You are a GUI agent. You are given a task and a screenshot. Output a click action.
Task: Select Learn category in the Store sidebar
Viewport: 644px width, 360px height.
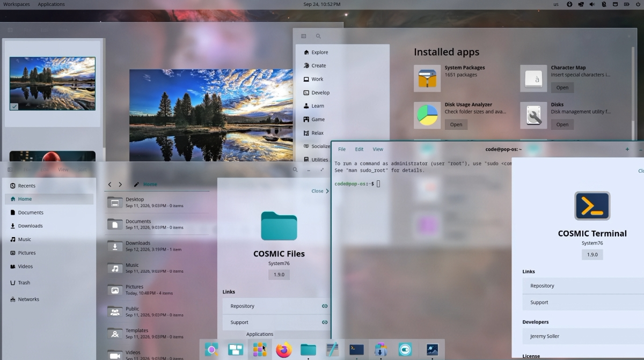pyautogui.click(x=342, y=106)
